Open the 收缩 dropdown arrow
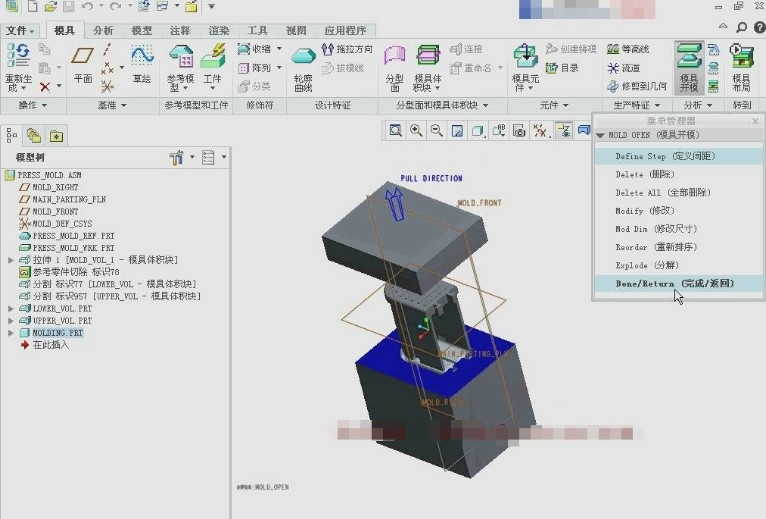The image size is (766, 519). [279, 48]
